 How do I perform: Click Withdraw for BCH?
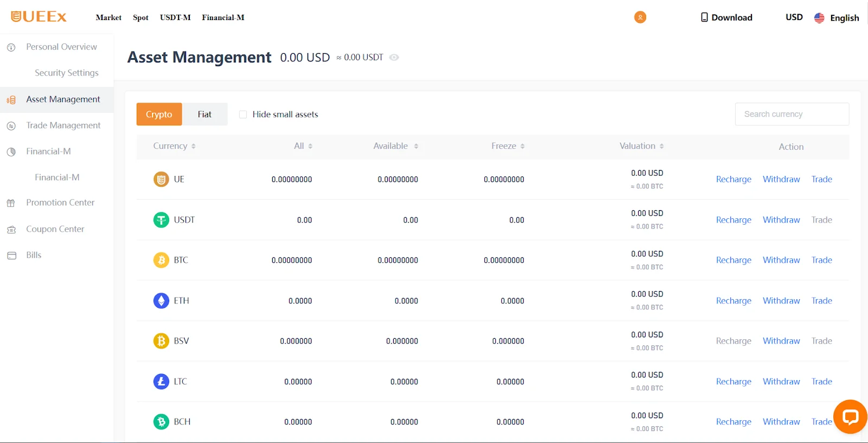781,422
